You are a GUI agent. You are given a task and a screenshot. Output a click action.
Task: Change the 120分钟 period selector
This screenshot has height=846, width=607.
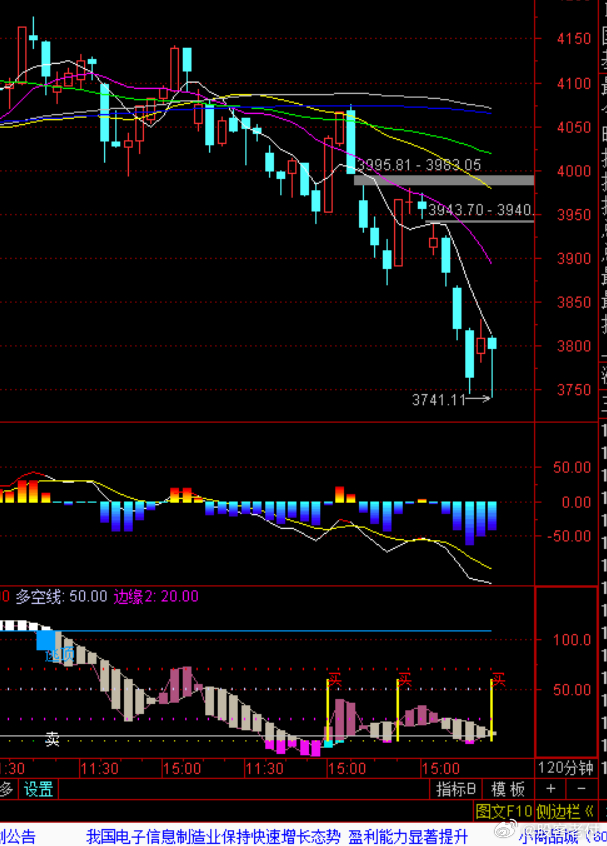pos(565,767)
